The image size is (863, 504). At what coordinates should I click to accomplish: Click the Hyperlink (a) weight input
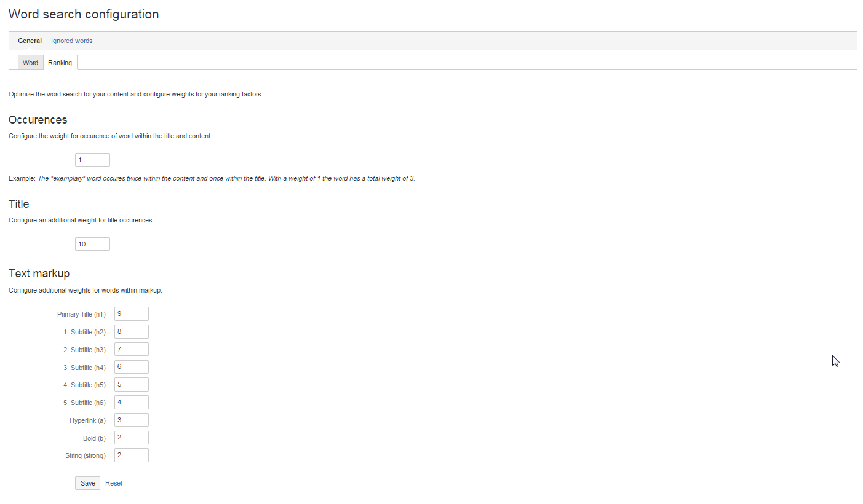pyautogui.click(x=131, y=420)
